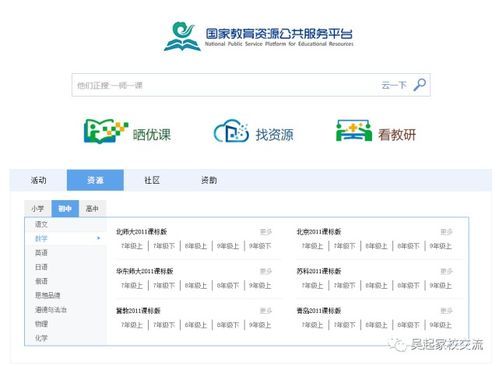The image size is (499, 366).
Task: Open 7年级上 under 华东师大2011课标版
Action: click(132, 285)
